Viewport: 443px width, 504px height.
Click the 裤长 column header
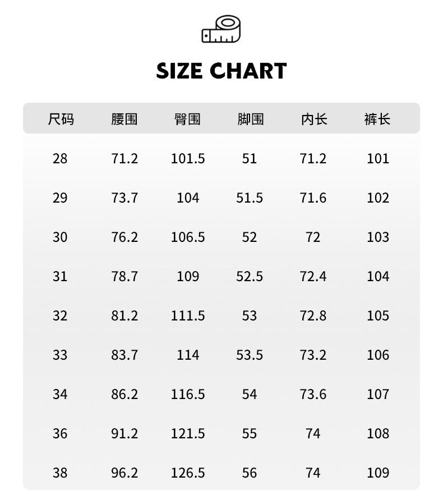click(x=377, y=119)
